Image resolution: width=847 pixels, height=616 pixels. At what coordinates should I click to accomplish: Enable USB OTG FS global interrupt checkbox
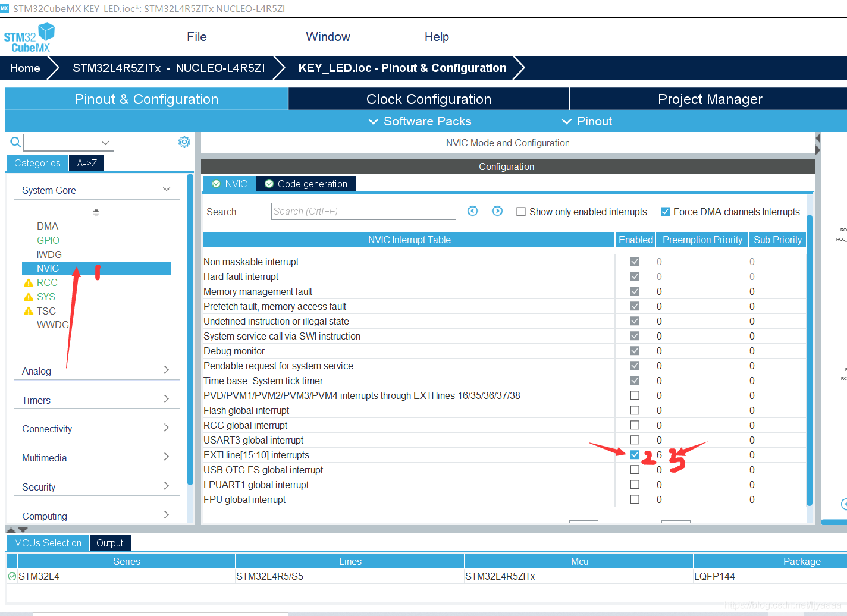pyautogui.click(x=635, y=470)
